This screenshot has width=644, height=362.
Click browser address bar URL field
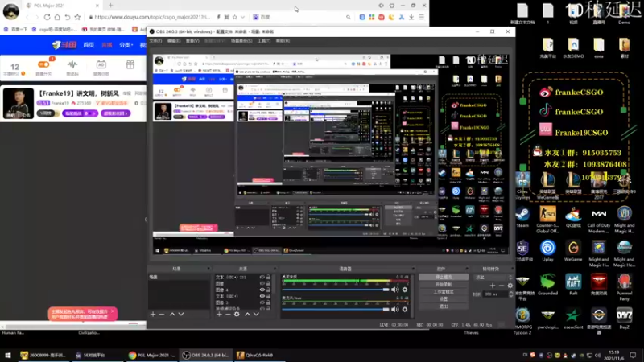(x=152, y=17)
